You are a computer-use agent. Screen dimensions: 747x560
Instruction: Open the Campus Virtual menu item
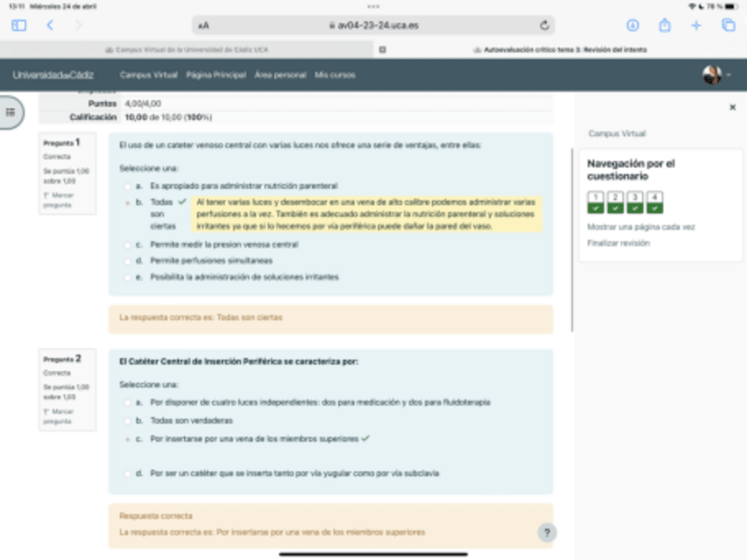point(149,75)
